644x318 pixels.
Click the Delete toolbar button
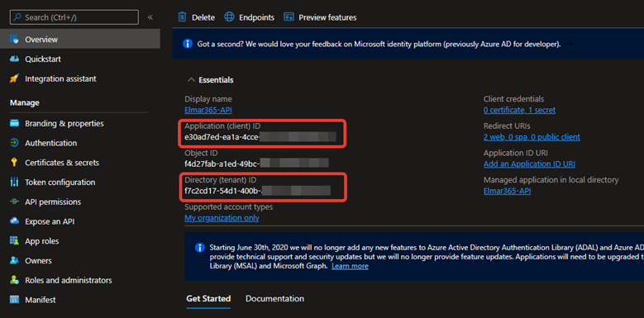point(196,17)
